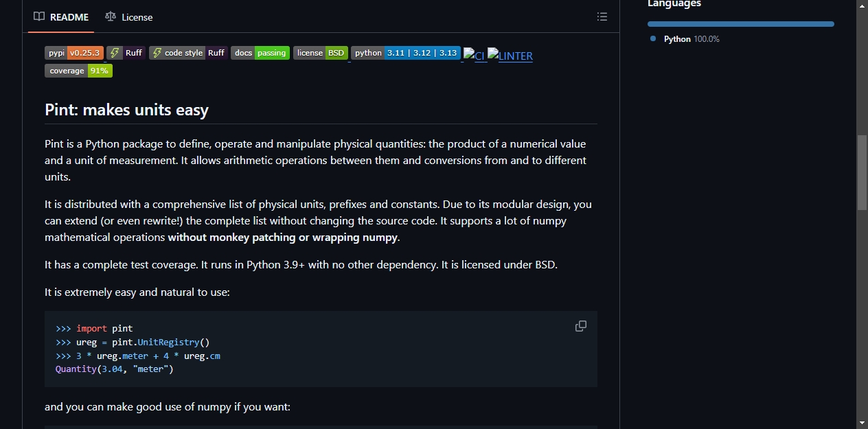Click the scales icon beside License
868x429 pixels.
[111, 16]
